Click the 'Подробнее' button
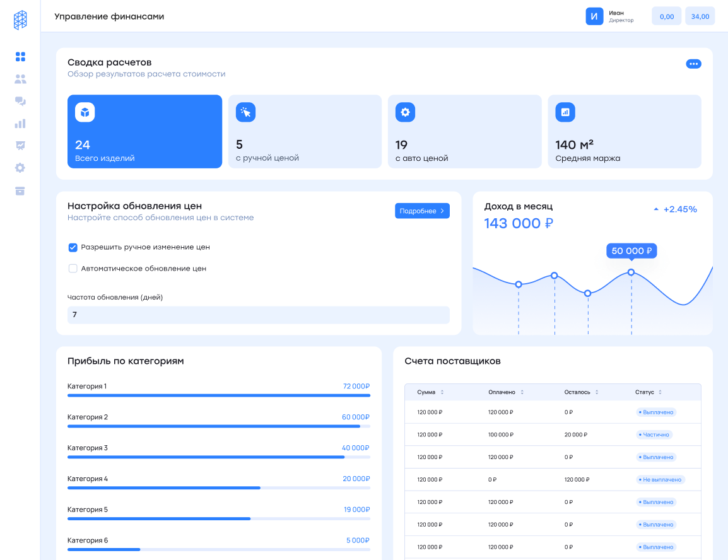Viewport: 728px width, 560px height. pos(422,211)
